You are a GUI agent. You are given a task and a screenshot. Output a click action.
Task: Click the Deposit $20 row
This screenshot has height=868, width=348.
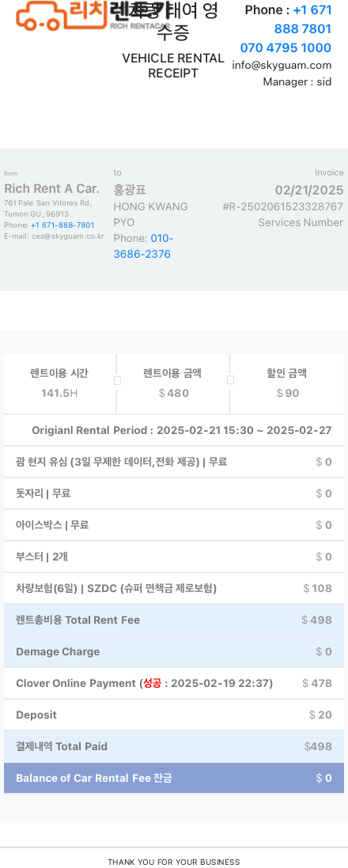pos(174,715)
